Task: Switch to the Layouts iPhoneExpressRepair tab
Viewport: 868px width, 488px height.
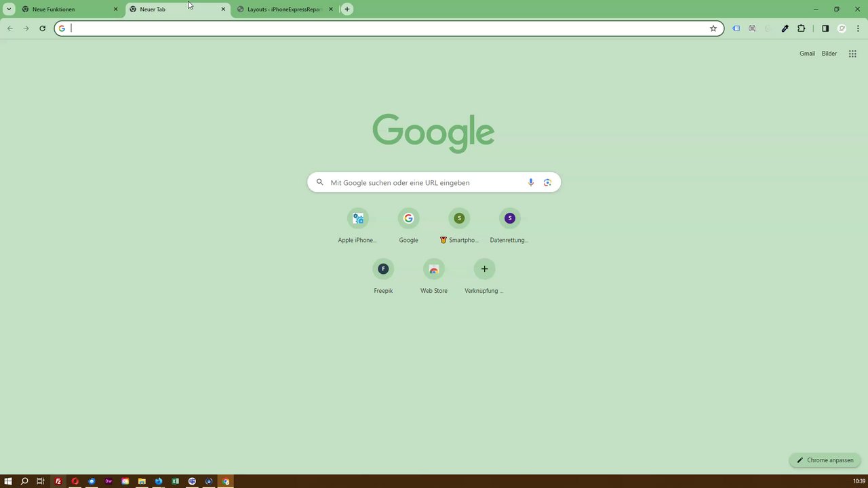Action: tap(285, 9)
